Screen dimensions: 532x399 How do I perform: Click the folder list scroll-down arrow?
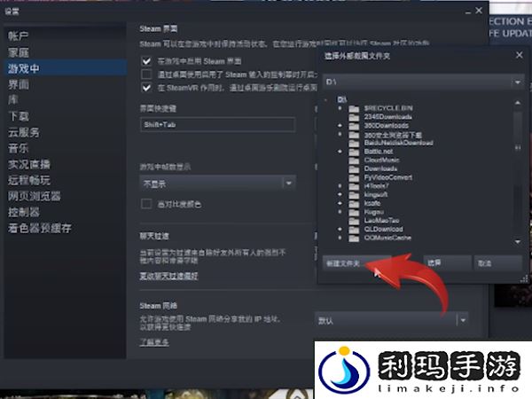(x=518, y=241)
